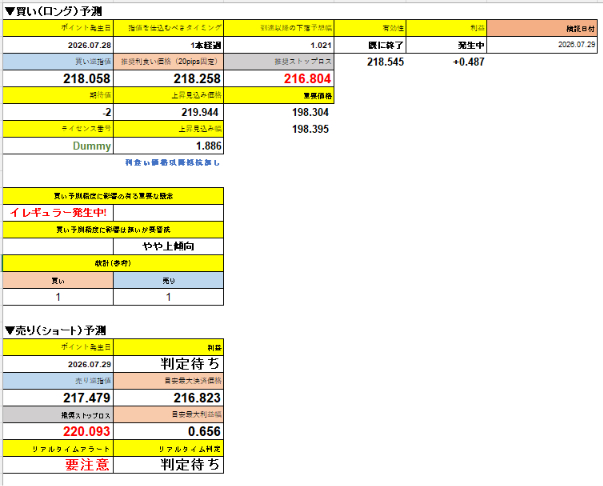Select the gray '推奨ストップロス' header in short section
The height and width of the screenshot is (486, 603).
point(58,414)
